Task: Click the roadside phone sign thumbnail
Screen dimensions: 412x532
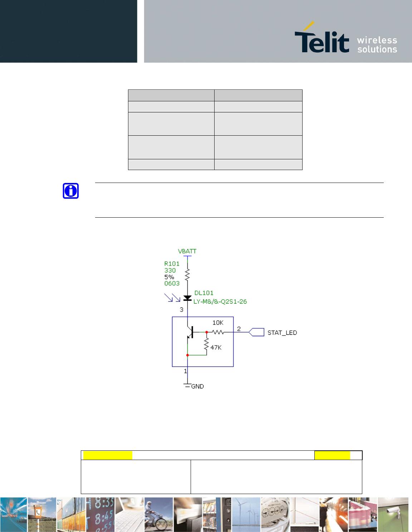Action: (x=42, y=514)
